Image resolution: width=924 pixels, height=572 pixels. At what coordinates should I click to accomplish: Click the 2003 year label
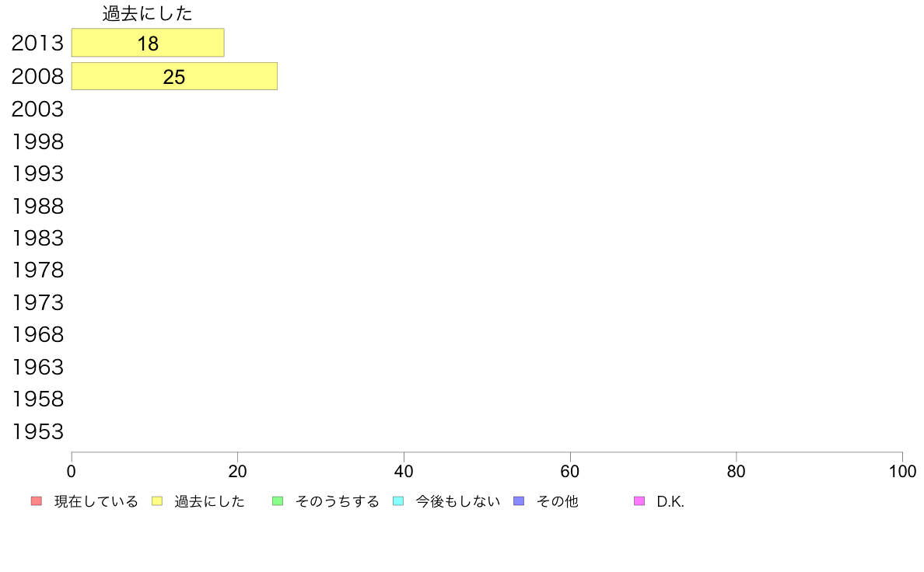(x=37, y=109)
